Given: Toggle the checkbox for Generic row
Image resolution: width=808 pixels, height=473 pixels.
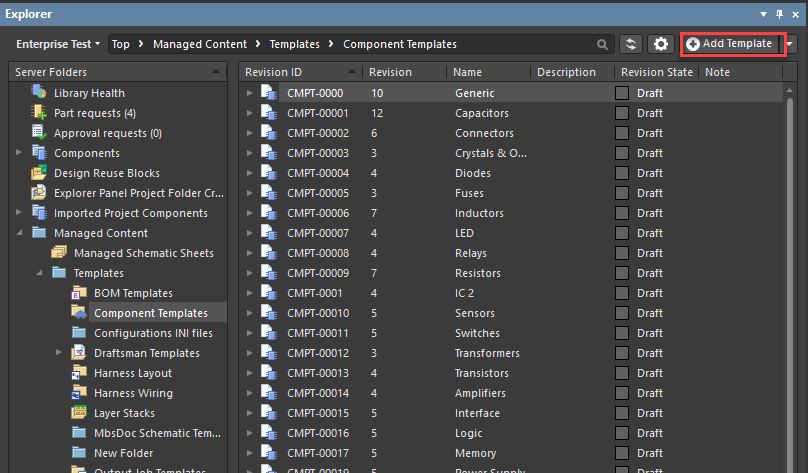Looking at the screenshot, I should (x=622, y=93).
